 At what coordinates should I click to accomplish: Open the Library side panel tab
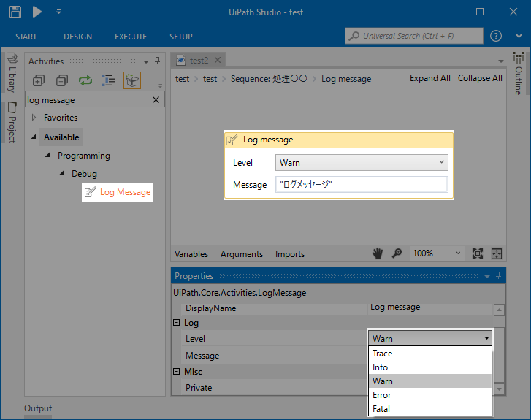[12, 73]
